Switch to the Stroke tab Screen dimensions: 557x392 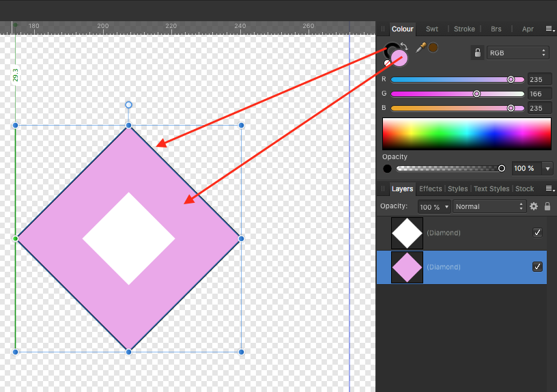[x=464, y=29]
